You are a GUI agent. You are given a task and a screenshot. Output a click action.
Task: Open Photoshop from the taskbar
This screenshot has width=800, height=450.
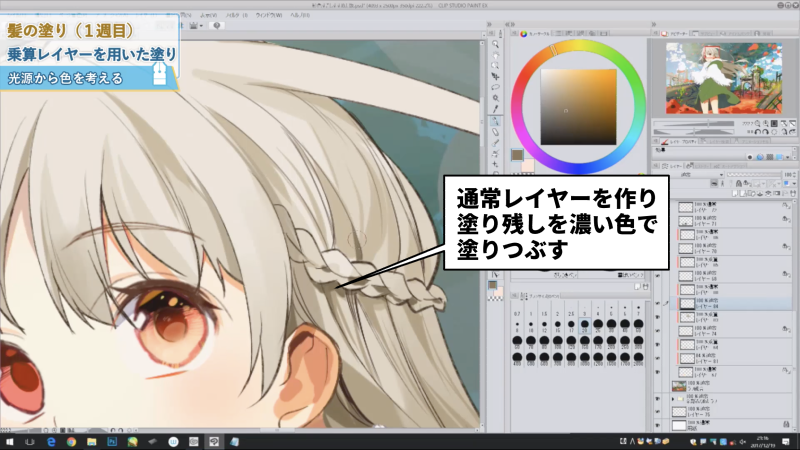point(112,441)
